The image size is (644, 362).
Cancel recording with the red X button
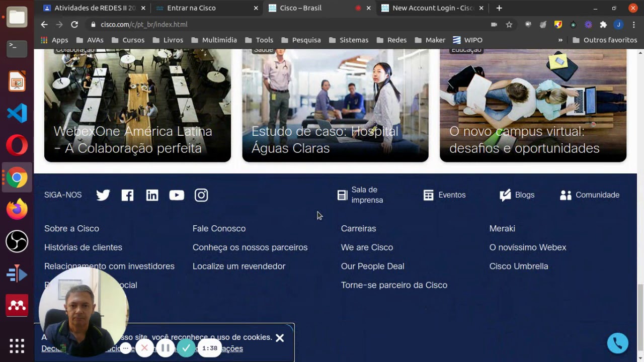(x=145, y=347)
